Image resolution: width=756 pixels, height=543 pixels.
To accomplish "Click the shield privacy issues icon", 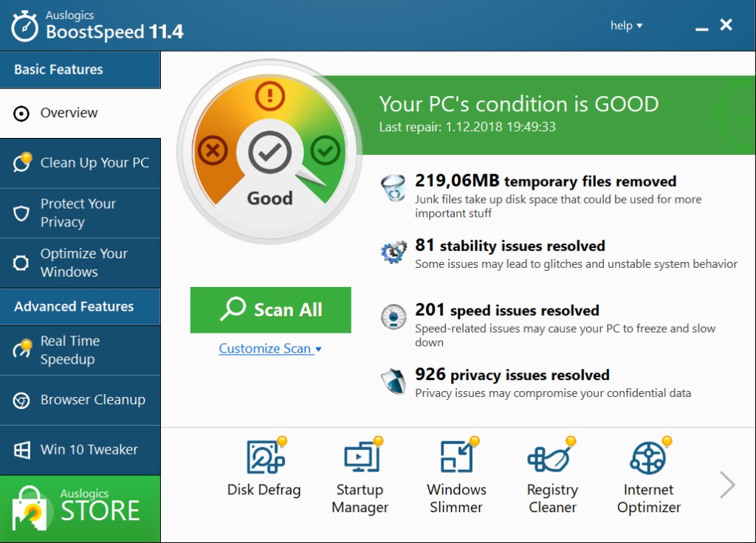I will pos(393,381).
